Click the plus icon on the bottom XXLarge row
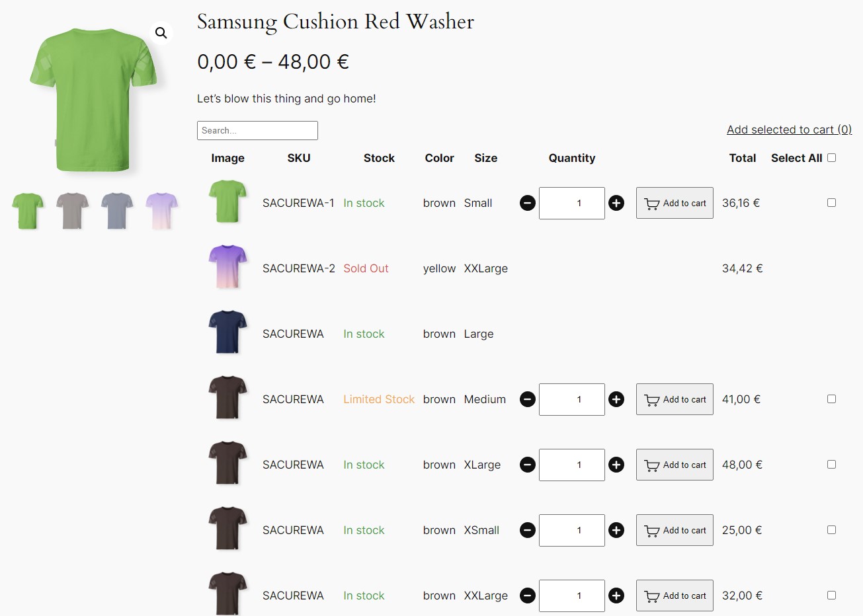The image size is (863, 616). (616, 596)
